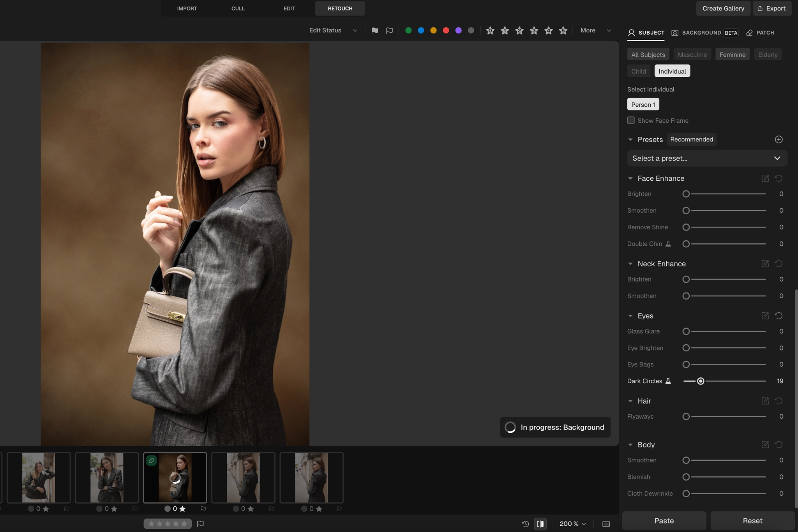
Task: Enable Show Face Frame checkbox
Action: pos(631,120)
